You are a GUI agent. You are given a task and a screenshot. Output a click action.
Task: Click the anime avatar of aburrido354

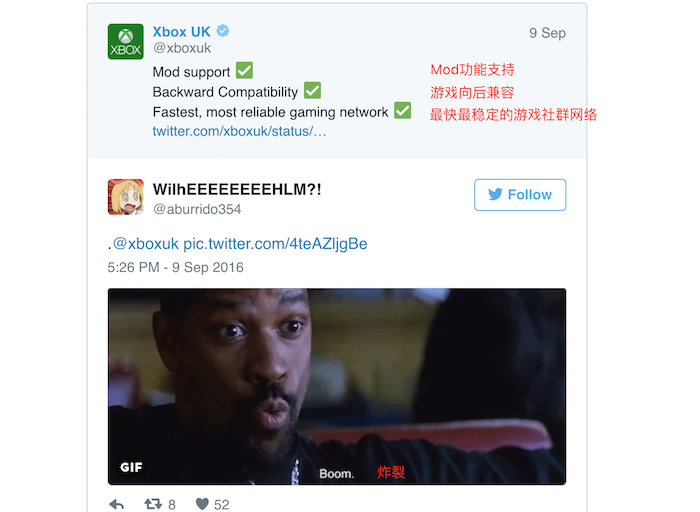[125, 197]
